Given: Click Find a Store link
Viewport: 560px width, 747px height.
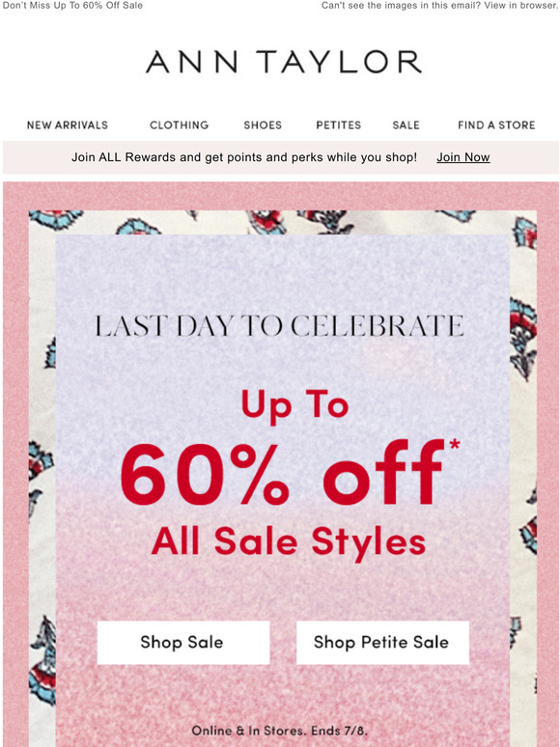Looking at the screenshot, I should click(496, 124).
